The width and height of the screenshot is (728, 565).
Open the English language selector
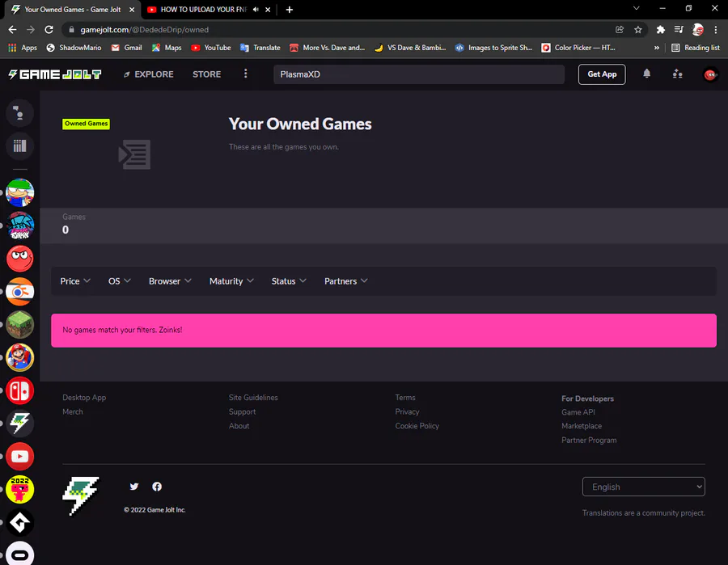(x=644, y=487)
